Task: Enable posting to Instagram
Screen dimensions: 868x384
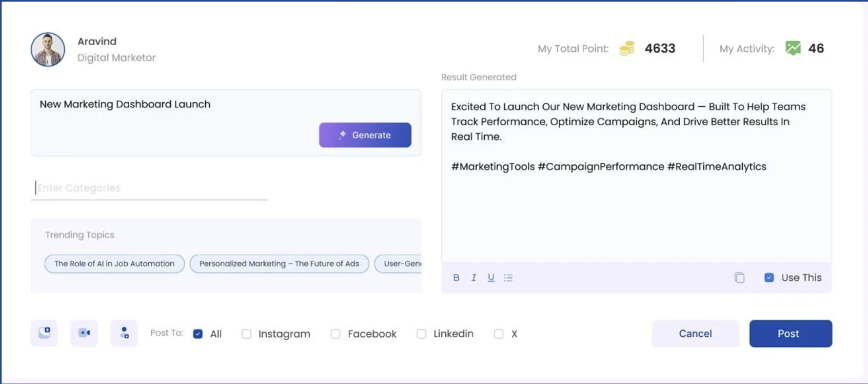Action: [x=247, y=334]
